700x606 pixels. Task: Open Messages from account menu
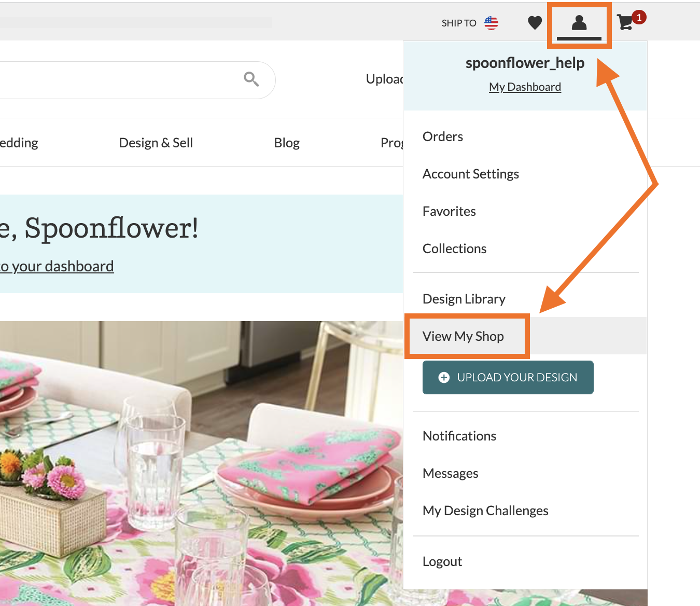[x=451, y=473]
